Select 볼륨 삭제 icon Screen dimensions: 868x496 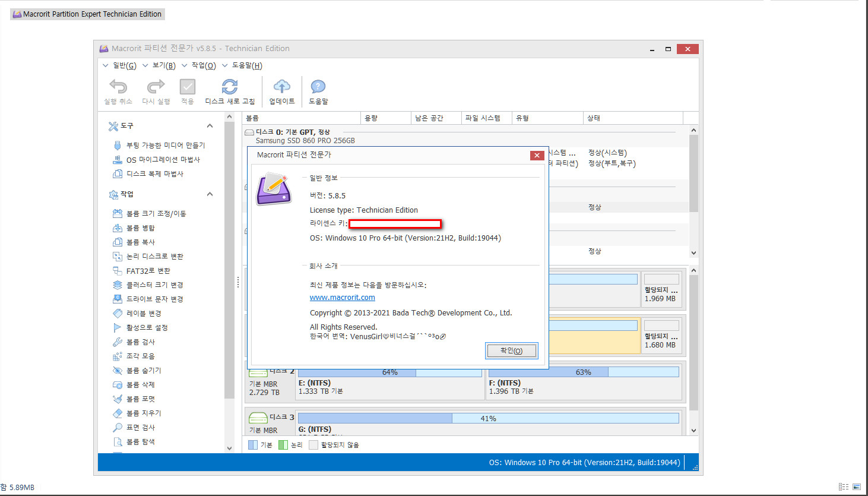point(118,384)
